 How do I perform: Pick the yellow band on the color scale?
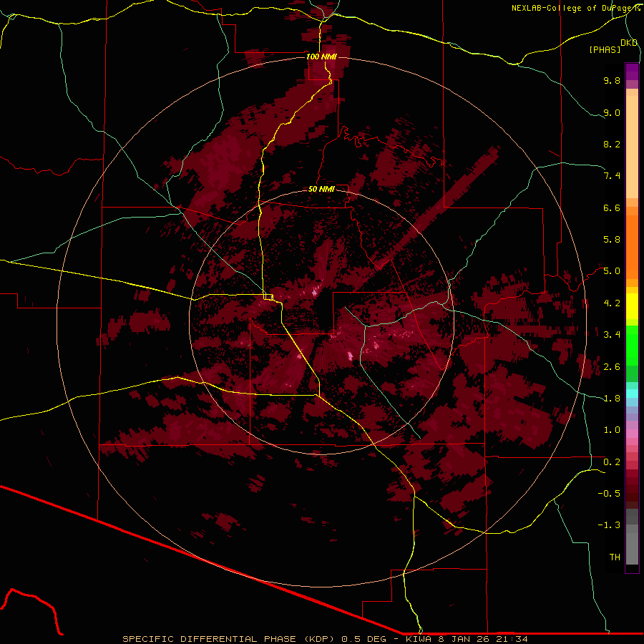(632, 306)
